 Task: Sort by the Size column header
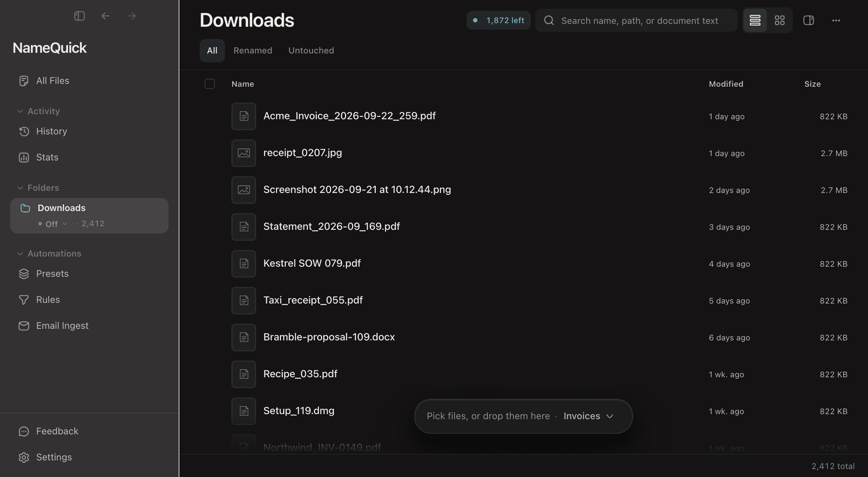point(812,84)
